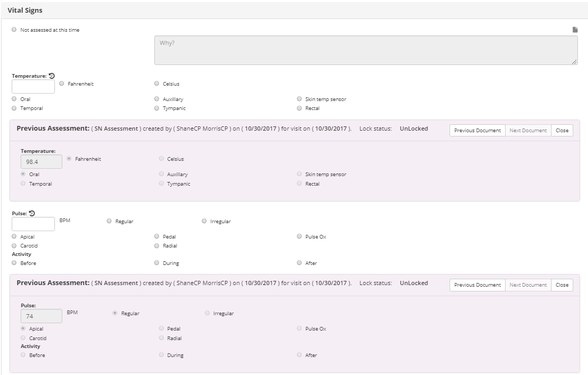Set Activity to During for the new pulse entry

(156, 263)
